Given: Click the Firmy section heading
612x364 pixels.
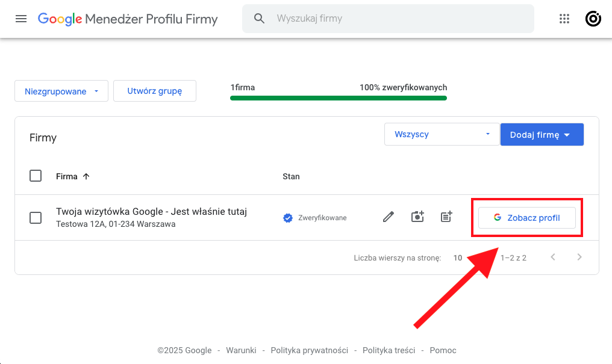Looking at the screenshot, I should [43, 138].
